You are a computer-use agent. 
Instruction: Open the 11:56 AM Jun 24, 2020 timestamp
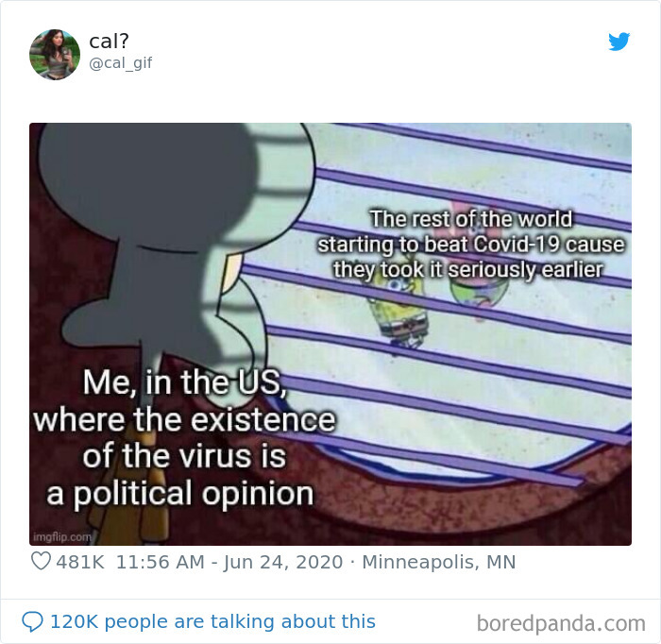229,562
